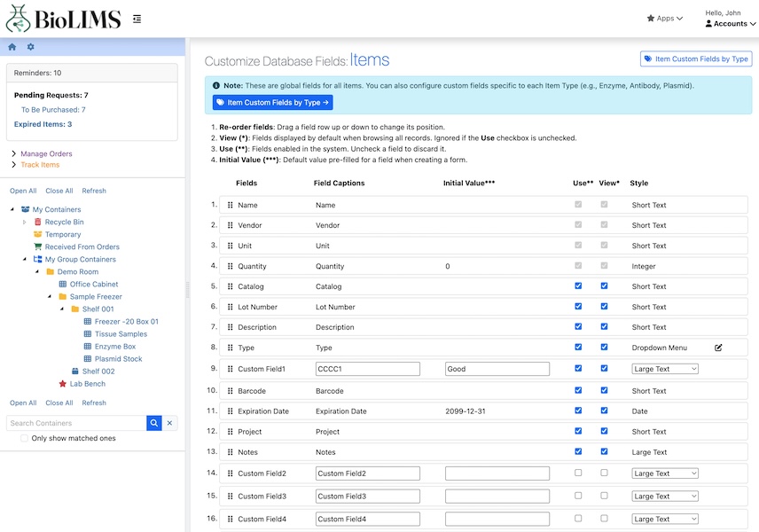Click blue Item Custom Fields by Type button

[272, 103]
